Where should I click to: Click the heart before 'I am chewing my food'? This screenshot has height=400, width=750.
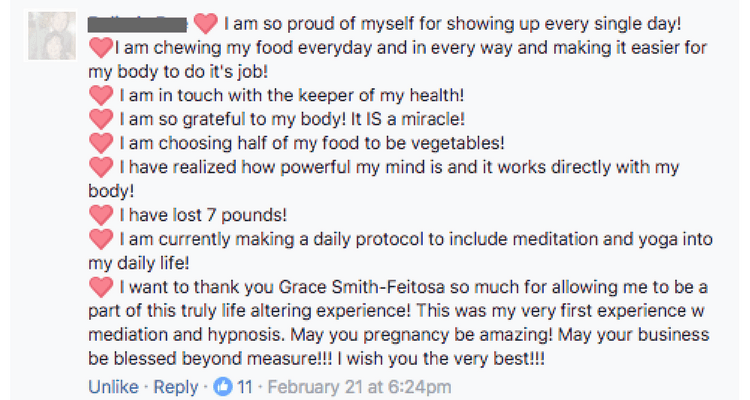pos(101,48)
